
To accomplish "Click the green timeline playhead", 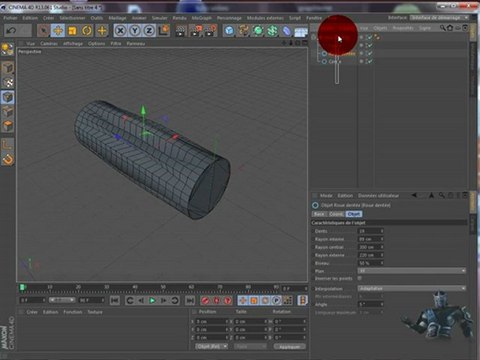I will click(x=22, y=287).
